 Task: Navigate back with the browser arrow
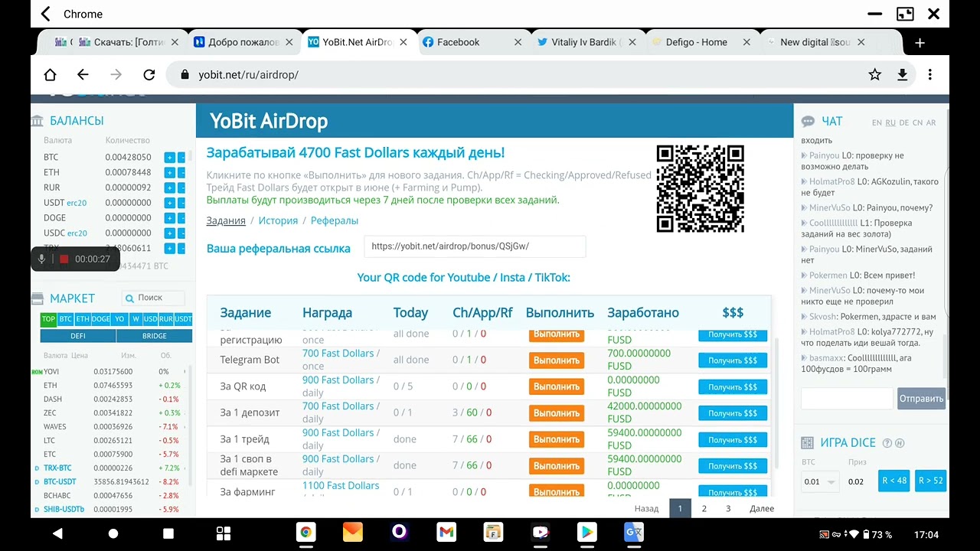click(83, 74)
